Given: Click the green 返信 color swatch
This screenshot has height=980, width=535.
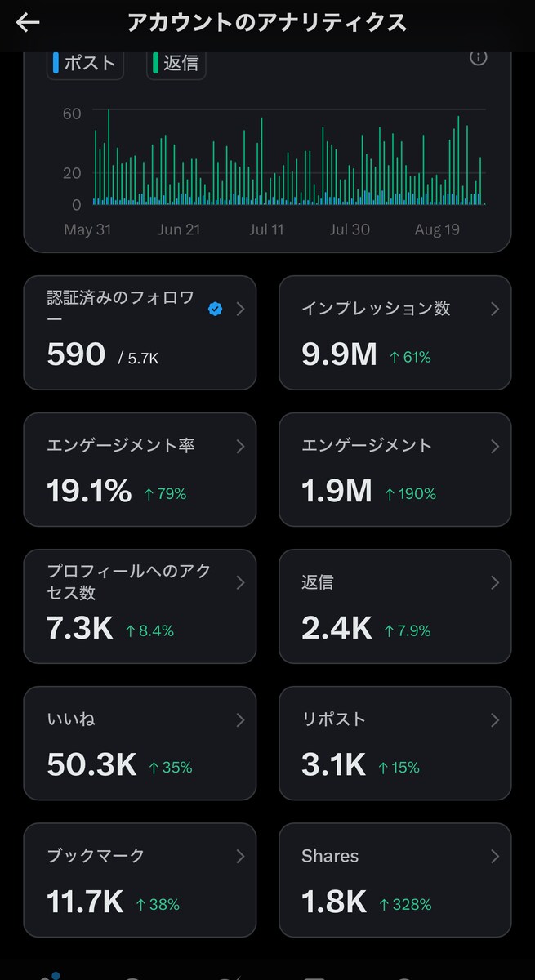Looking at the screenshot, I should [x=156, y=62].
